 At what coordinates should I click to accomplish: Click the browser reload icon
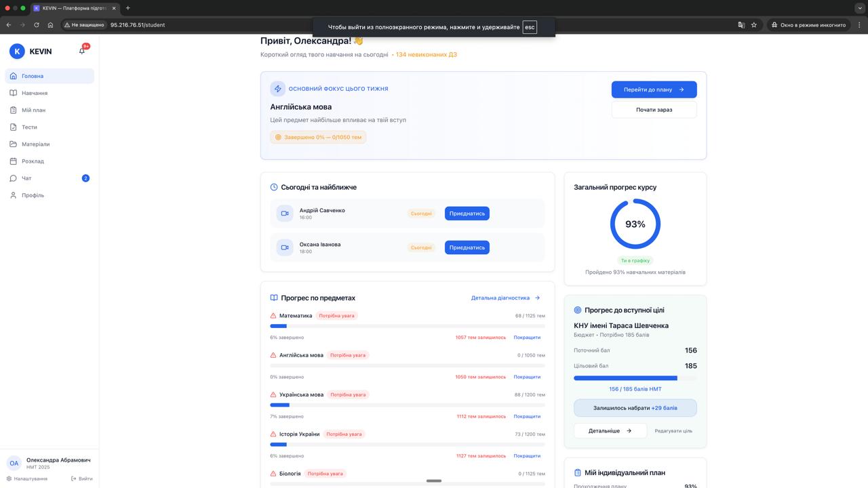tap(37, 25)
